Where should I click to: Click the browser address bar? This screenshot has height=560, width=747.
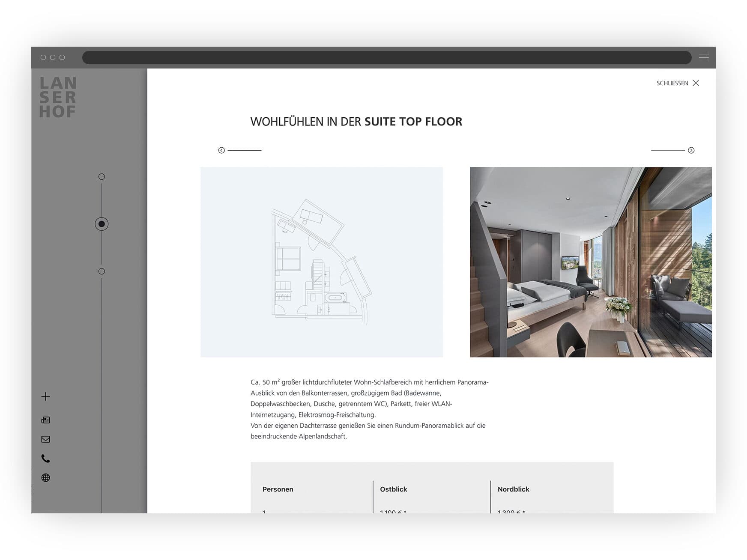pos(386,57)
